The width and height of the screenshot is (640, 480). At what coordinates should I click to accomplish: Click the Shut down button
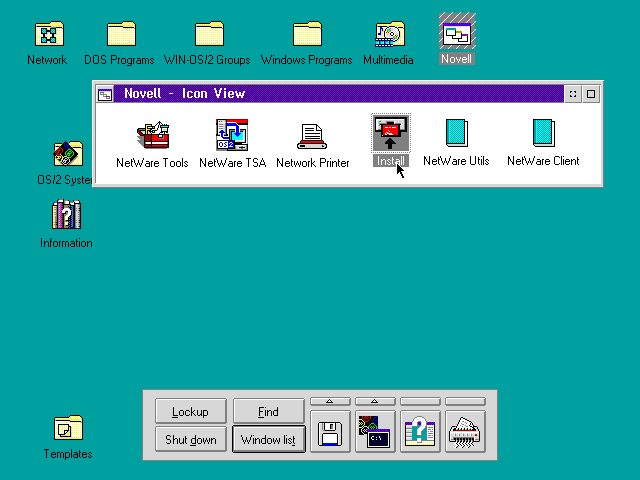(x=191, y=439)
